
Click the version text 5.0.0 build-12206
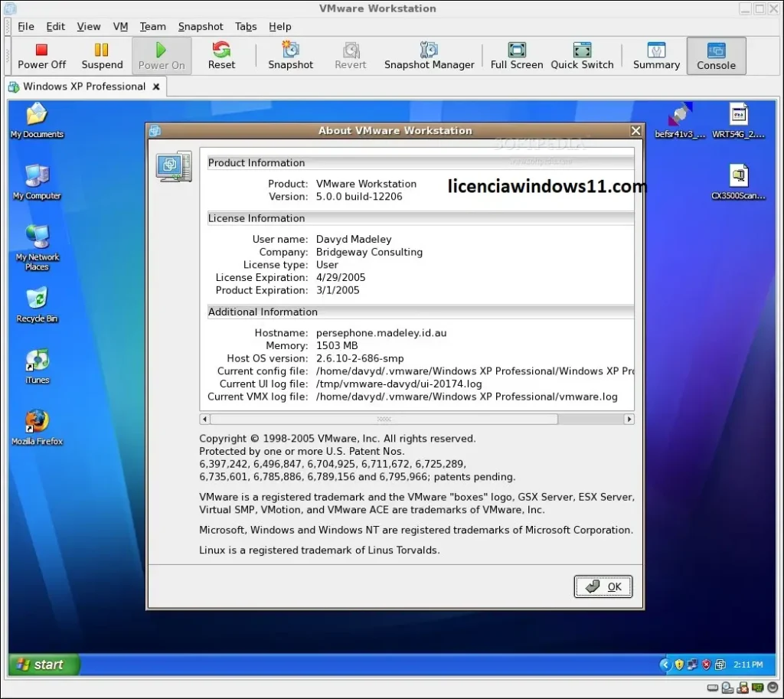(359, 197)
